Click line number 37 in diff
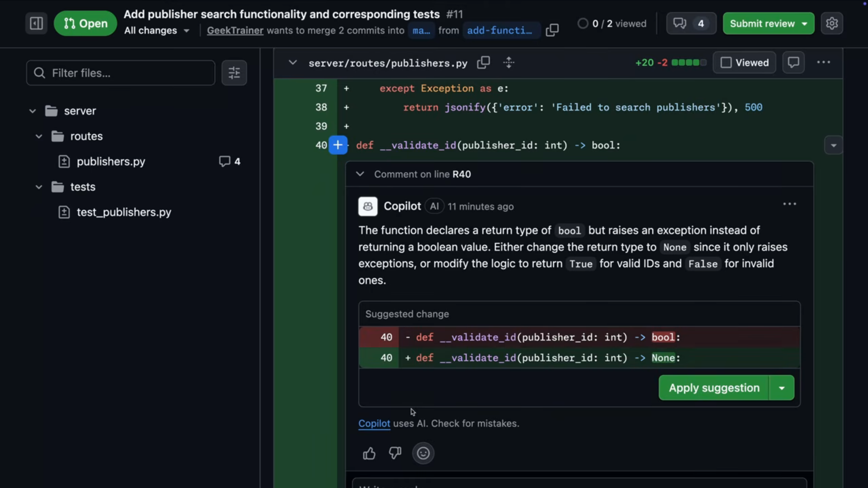The width and height of the screenshot is (868, 488). (321, 88)
